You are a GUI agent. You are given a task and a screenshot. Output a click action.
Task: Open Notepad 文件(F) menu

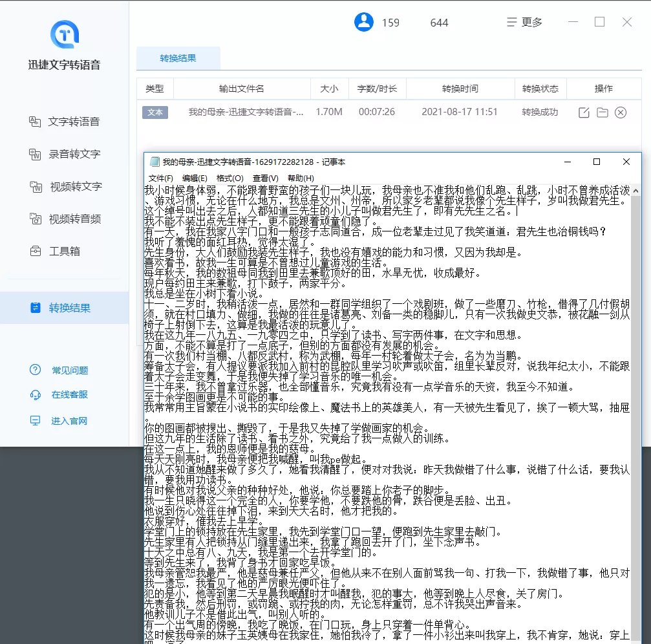coord(161,178)
